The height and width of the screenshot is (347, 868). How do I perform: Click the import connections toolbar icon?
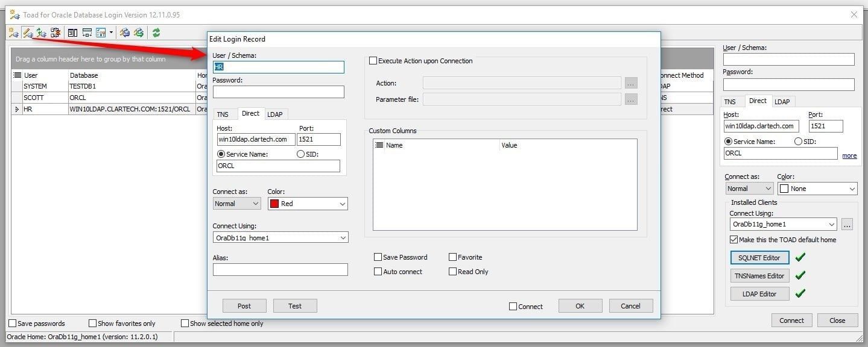click(124, 33)
